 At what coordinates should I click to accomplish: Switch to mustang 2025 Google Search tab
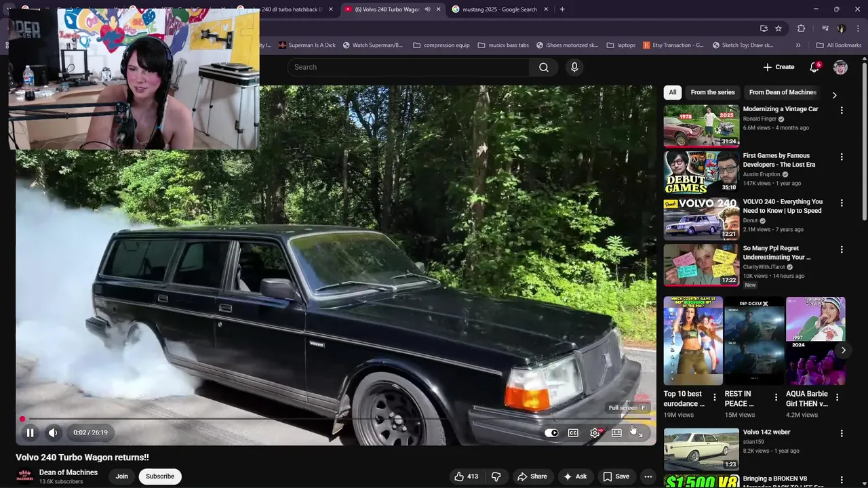pyautogui.click(x=500, y=9)
